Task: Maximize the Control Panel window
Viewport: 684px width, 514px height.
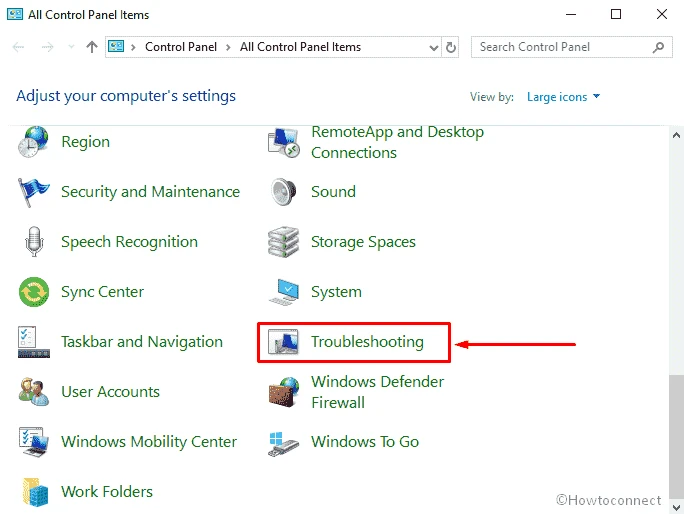Action: coord(616,14)
